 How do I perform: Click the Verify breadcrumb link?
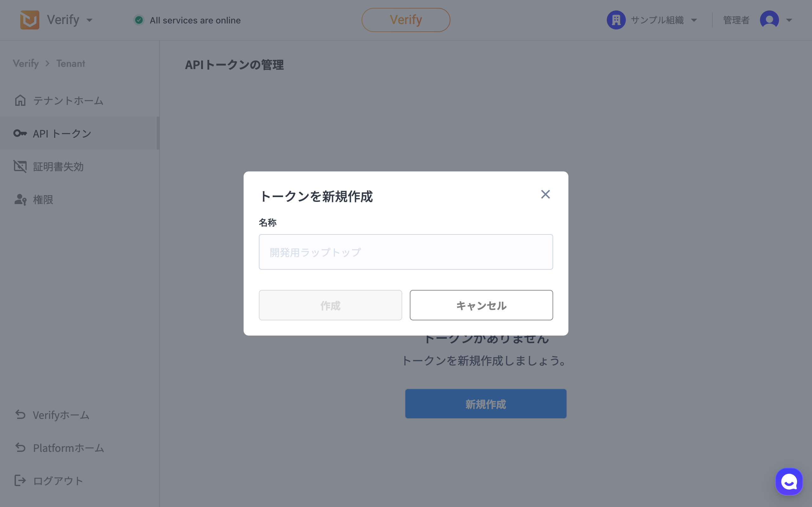(26, 63)
